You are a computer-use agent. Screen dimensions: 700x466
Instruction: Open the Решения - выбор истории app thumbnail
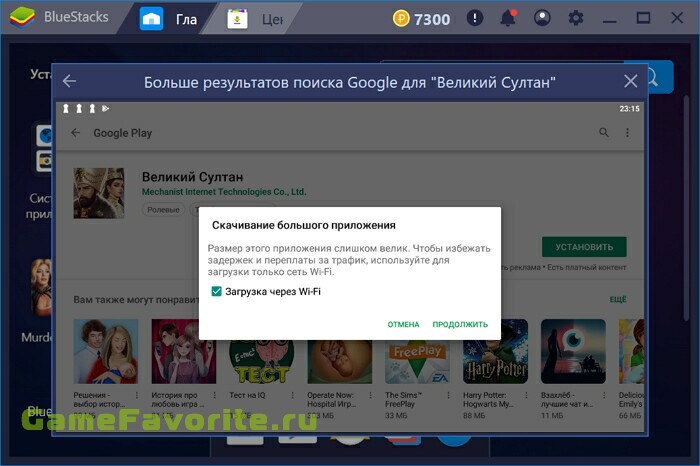(x=105, y=351)
